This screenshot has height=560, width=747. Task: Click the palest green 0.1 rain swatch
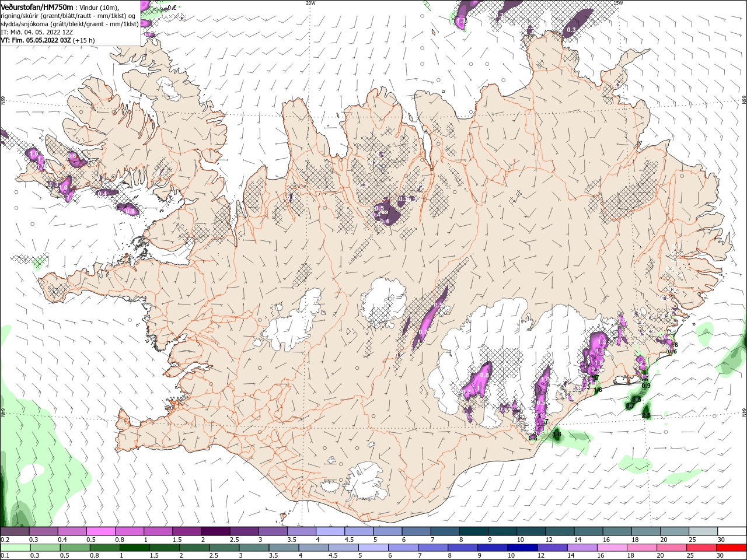(x=15, y=548)
